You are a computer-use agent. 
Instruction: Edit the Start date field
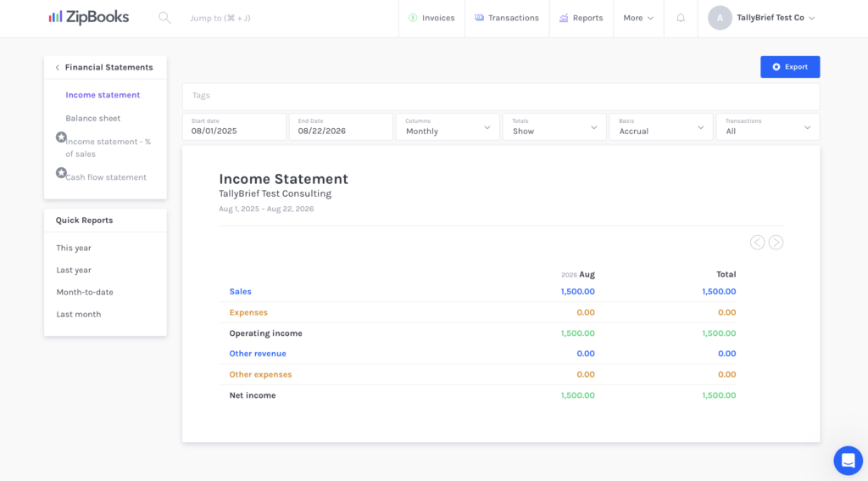tap(234, 127)
